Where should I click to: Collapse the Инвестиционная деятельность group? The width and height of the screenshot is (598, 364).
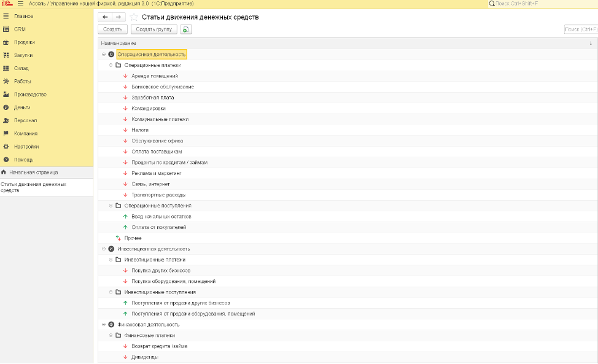[104, 249]
